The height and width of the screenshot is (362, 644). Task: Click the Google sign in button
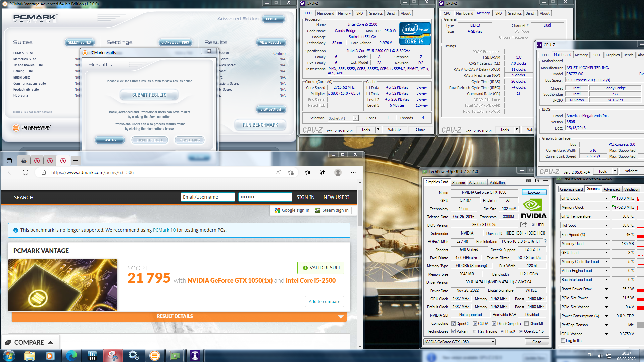pyautogui.click(x=292, y=210)
